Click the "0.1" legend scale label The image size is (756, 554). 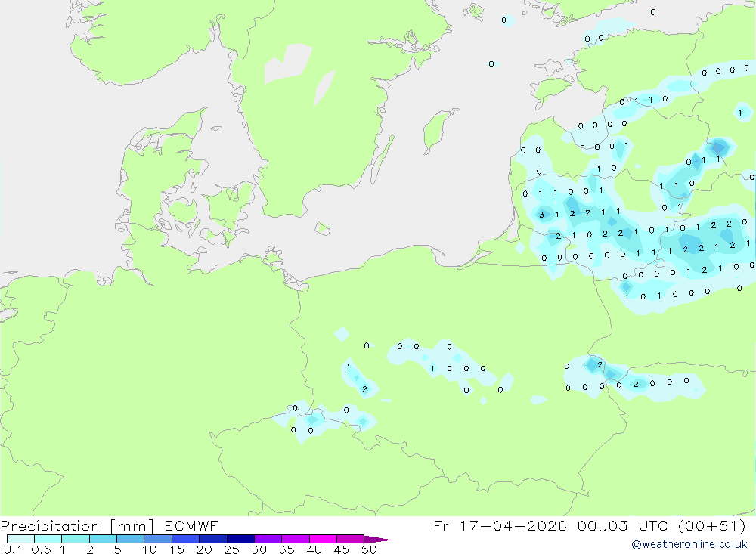point(13,549)
